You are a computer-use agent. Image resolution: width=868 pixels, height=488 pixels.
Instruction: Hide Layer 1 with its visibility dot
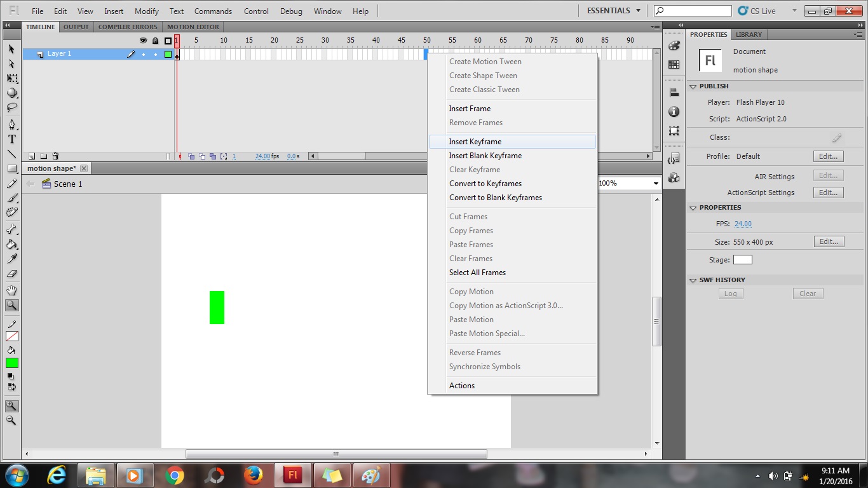(143, 54)
